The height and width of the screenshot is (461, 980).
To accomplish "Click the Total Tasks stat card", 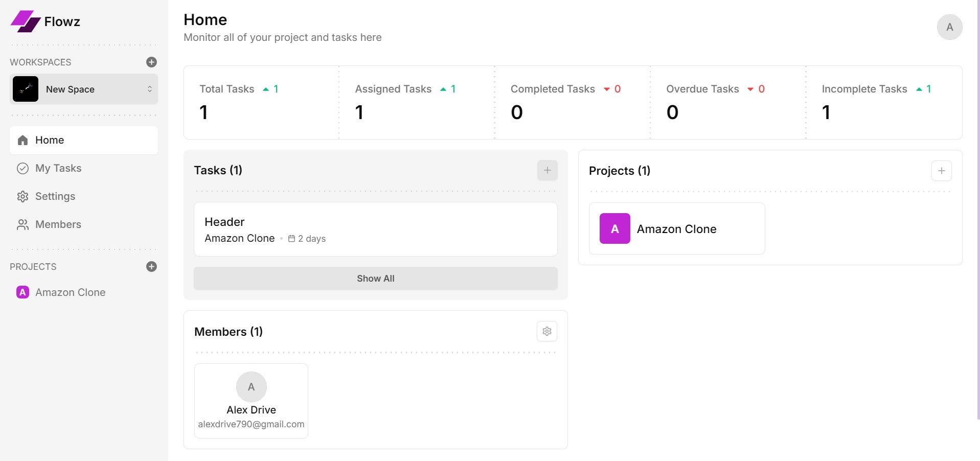I will click(x=261, y=102).
